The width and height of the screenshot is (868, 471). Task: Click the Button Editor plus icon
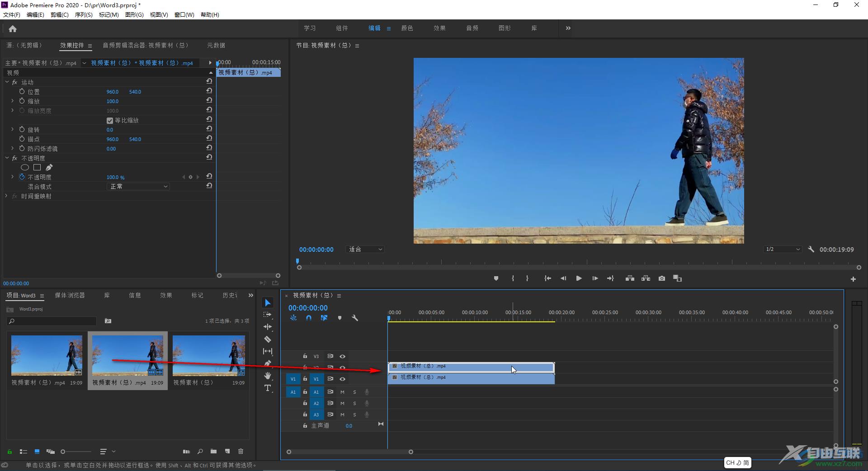pyautogui.click(x=853, y=279)
